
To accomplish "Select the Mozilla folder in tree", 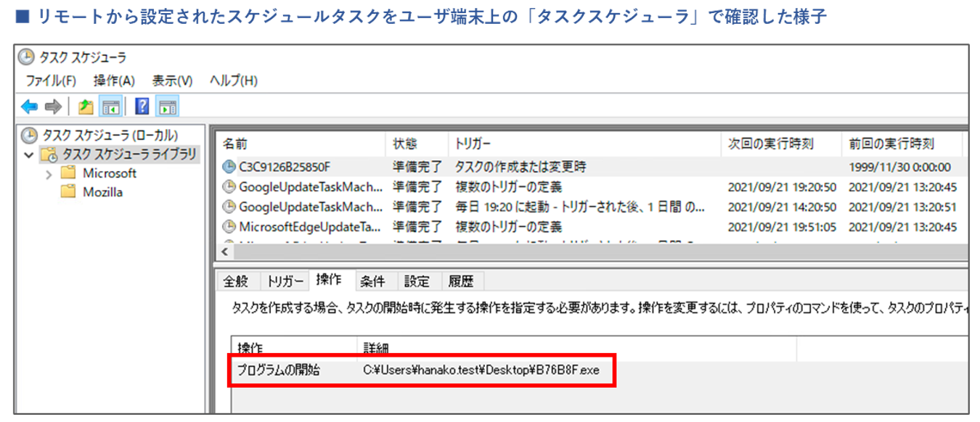I will click(102, 192).
